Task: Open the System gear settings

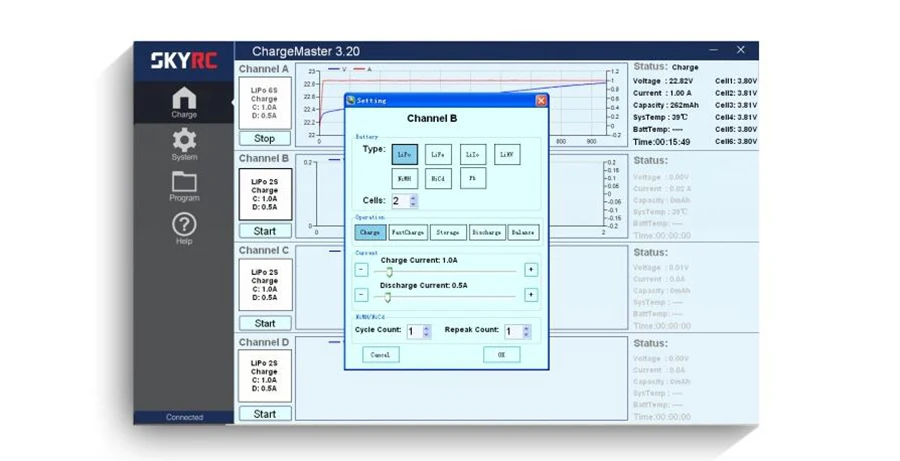Action: [184, 144]
